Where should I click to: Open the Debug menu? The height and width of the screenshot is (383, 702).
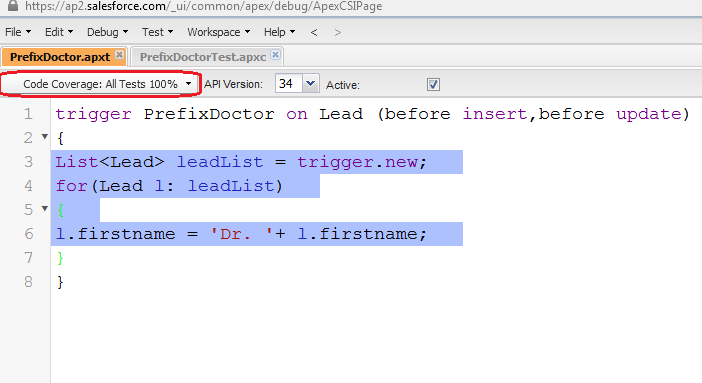(107, 32)
